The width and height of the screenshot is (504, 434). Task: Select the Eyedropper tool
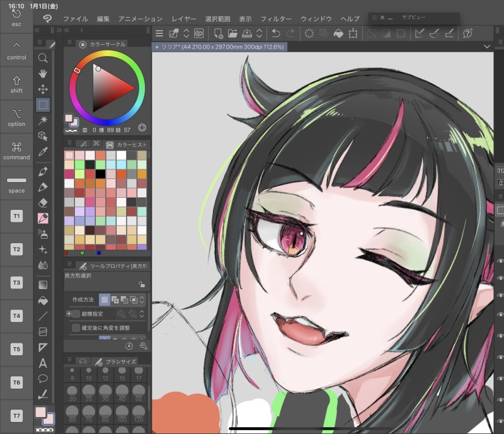pos(43,152)
